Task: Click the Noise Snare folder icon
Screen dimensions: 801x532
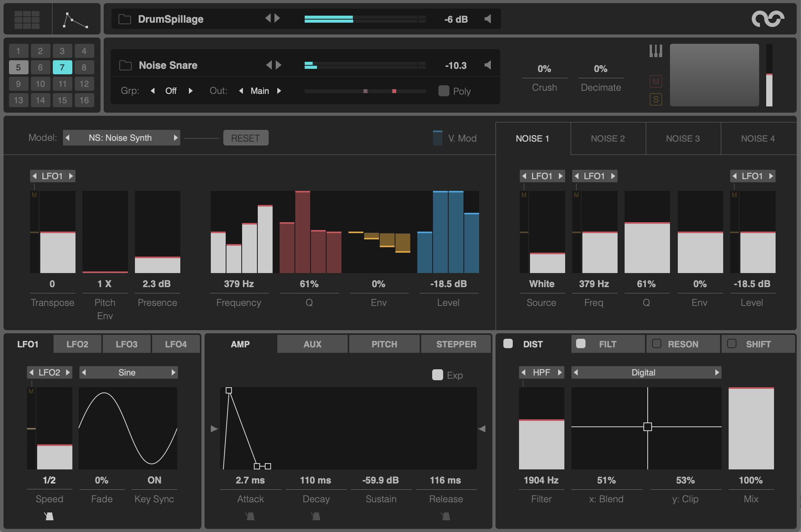Action: [125, 65]
